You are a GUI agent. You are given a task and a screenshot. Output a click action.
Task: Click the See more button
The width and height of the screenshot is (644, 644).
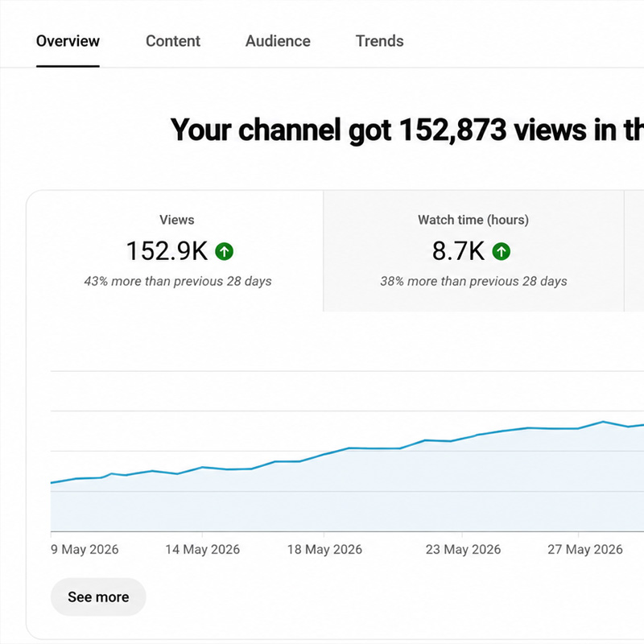(x=98, y=597)
